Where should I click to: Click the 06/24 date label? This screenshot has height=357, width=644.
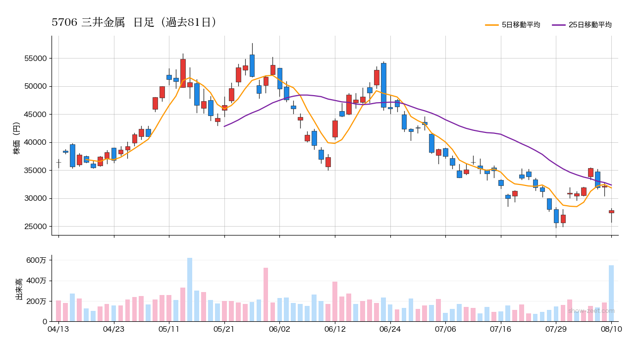390,329
